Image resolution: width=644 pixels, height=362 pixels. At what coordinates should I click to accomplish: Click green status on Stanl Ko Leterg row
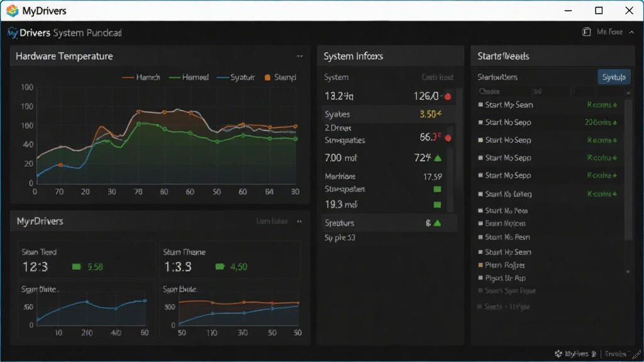pyautogui.click(x=602, y=194)
